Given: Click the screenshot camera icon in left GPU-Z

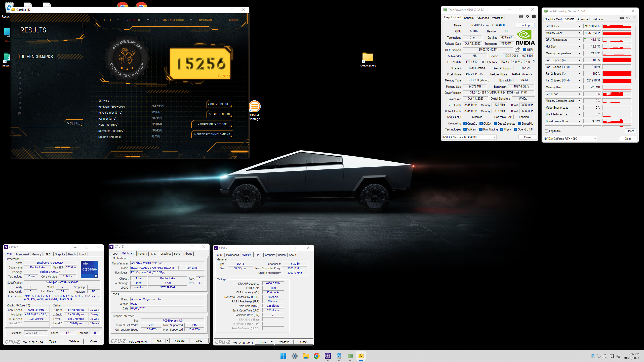Looking at the screenshot, I should [x=521, y=17].
